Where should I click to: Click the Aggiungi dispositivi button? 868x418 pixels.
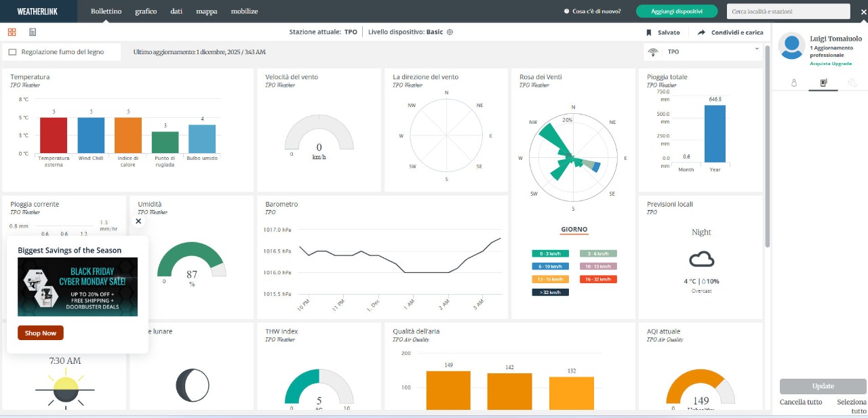coord(676,12)
